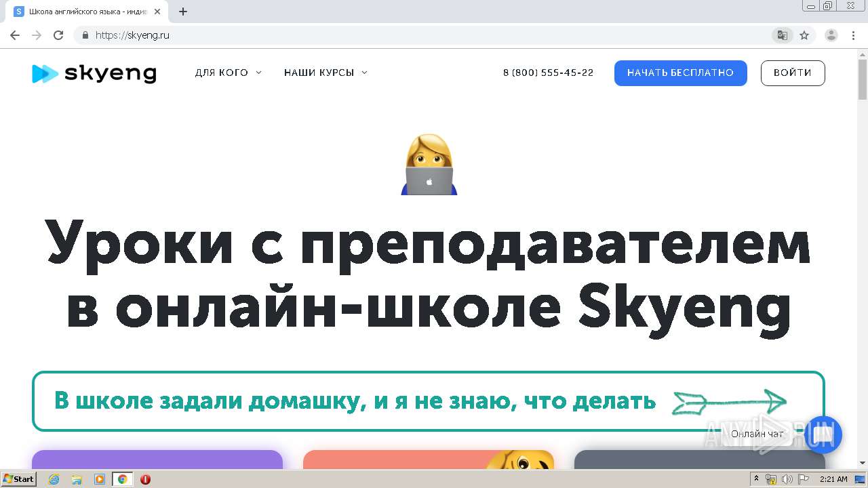Viewport: 868px width, 488px height.
Task: Click the ВОЙТИ login button
Action: click(x=793, y=73)
